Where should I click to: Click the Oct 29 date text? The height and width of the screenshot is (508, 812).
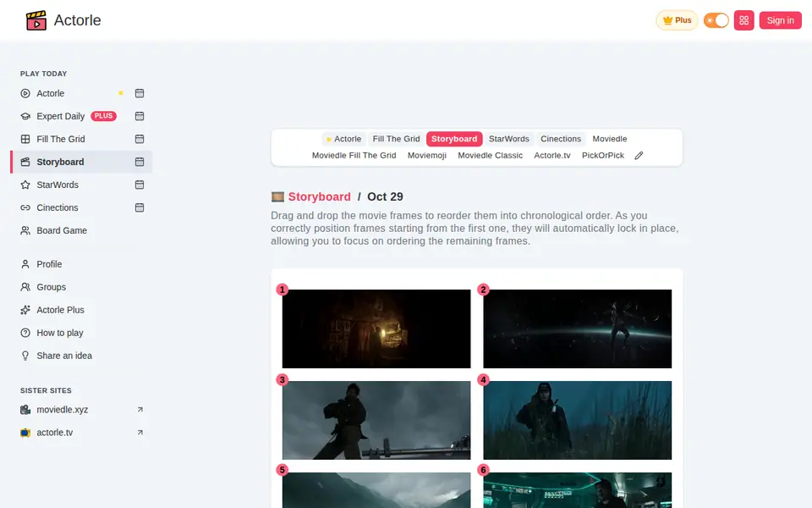(x=385, y=197)
